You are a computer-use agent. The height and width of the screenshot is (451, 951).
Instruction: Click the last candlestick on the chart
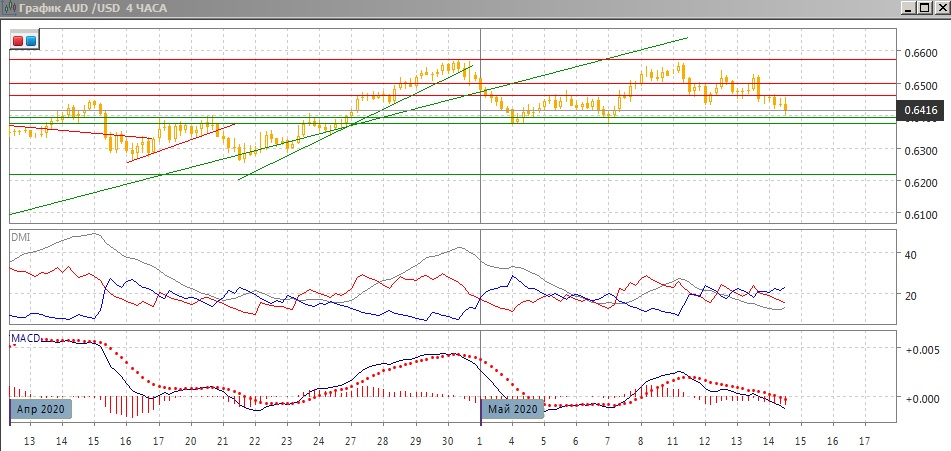pos(786,107)
